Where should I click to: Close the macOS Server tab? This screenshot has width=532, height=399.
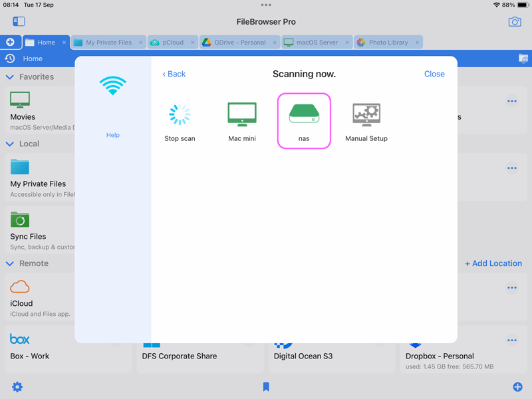[347, 43]
